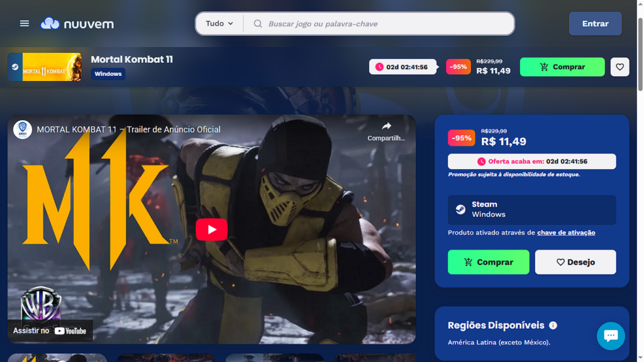Select the Windows platform tag

pos(108,74)
